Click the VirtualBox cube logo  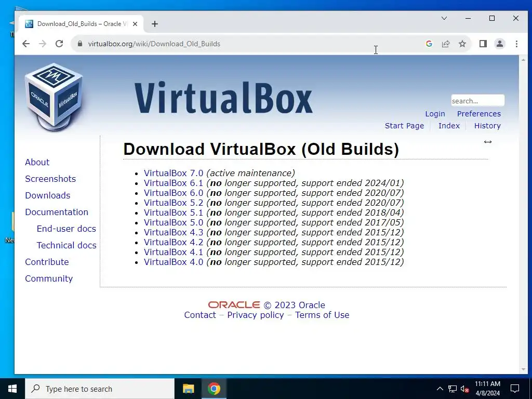(x=54, y=97)
